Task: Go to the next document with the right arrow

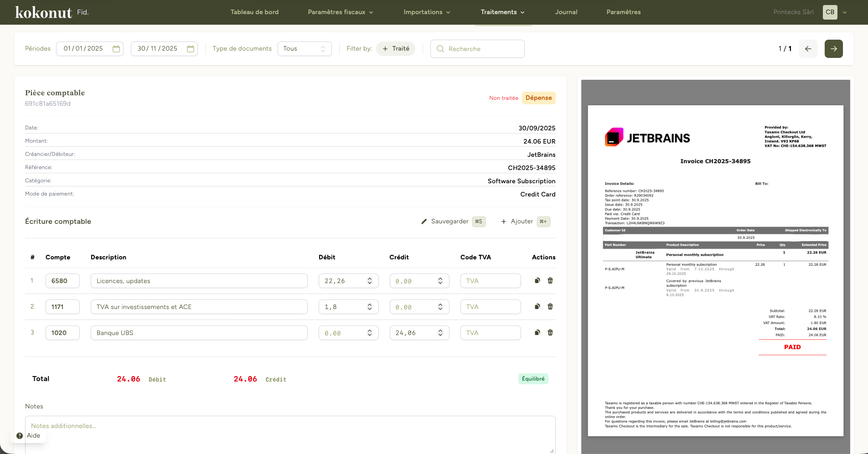Action: [x=833, y=48]
